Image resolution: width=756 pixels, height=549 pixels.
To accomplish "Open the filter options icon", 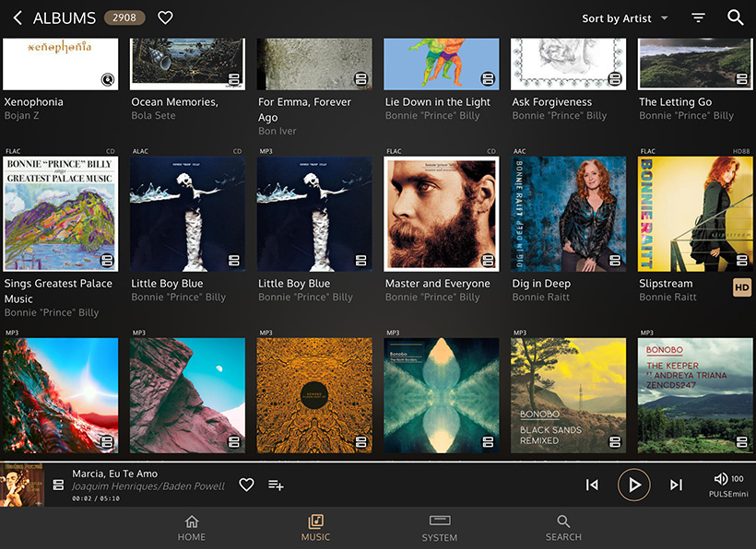I will pyautogui.click(x=699, y=18).
